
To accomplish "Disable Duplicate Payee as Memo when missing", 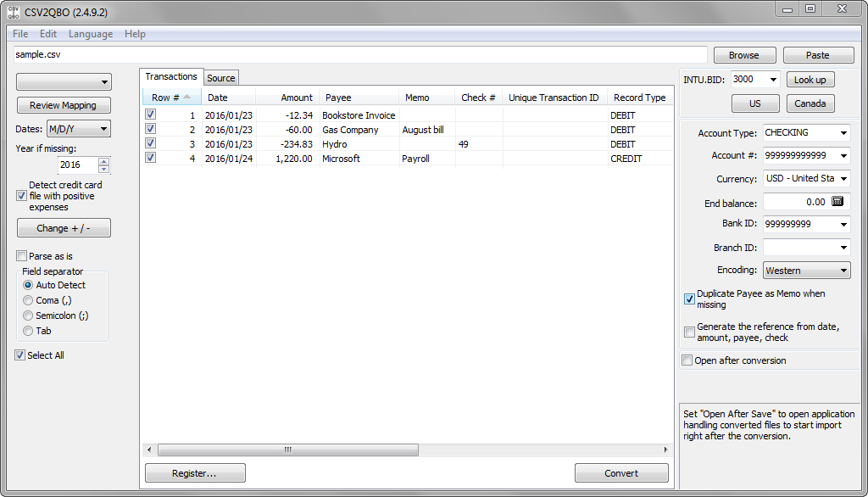I will click(x=689, y=299).
